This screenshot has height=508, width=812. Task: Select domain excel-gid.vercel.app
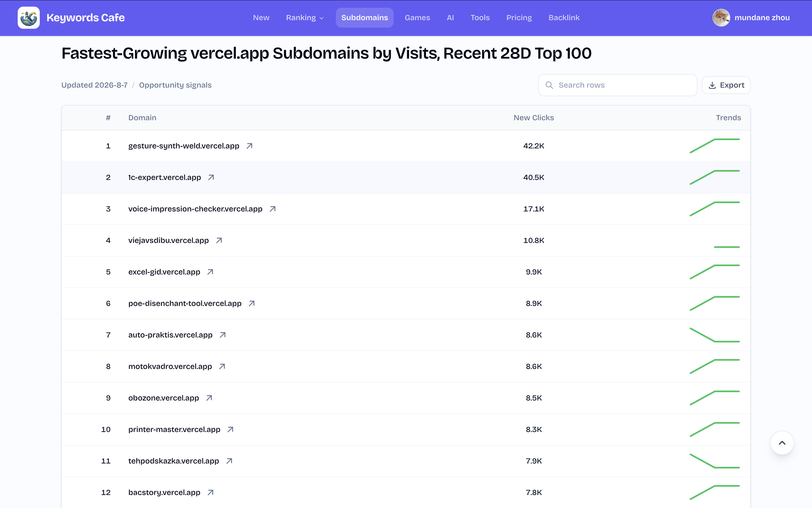164,272
